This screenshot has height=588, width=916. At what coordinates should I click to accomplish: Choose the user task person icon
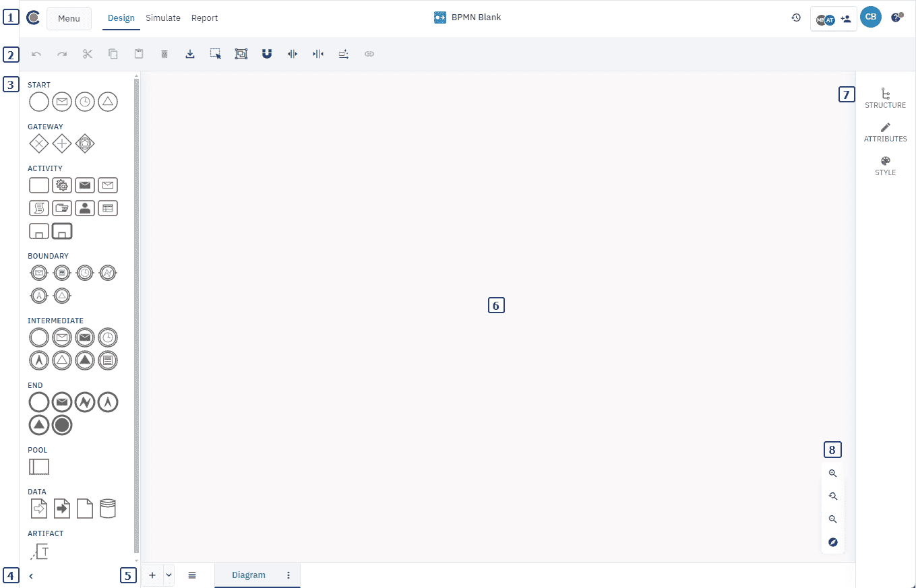(x=85, y=208)
